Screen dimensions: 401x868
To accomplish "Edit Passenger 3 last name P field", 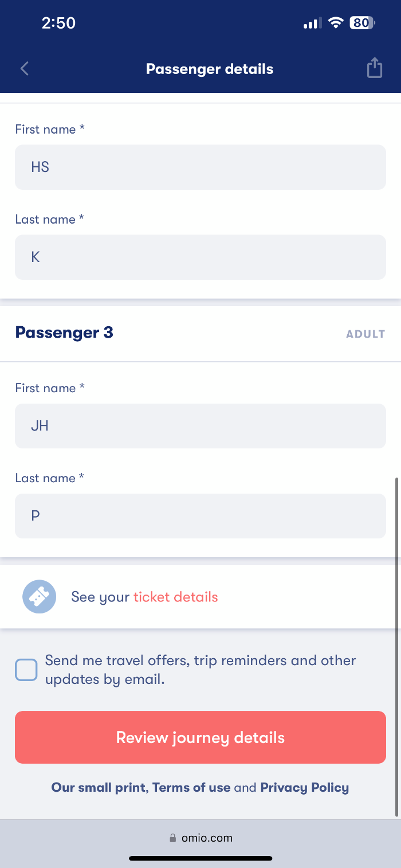I will pos(200,516).
